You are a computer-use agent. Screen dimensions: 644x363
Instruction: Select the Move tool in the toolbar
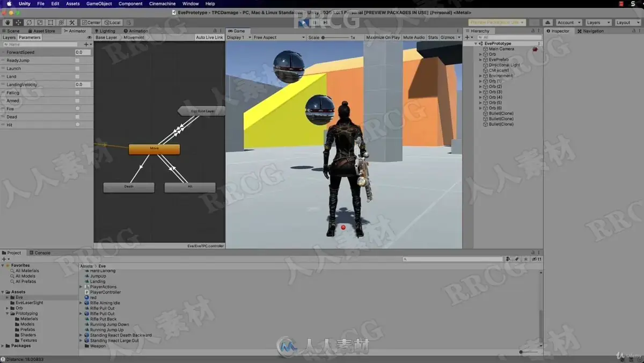pyautogui.click(x=18, y=23)
